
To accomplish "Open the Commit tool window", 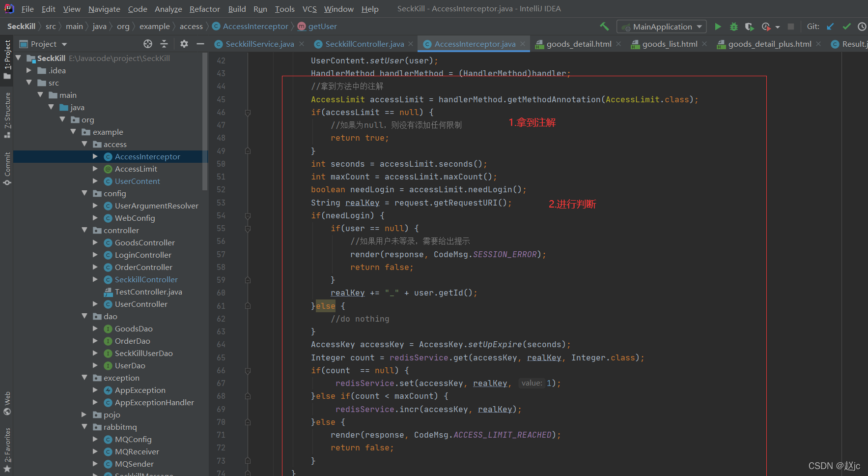I will tap(7, 169).
